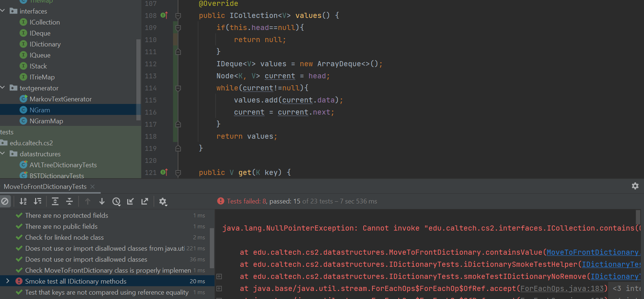644x299 pixels.
Task: Open MarkovTextGenerator in the project tree
Action: 60,99
